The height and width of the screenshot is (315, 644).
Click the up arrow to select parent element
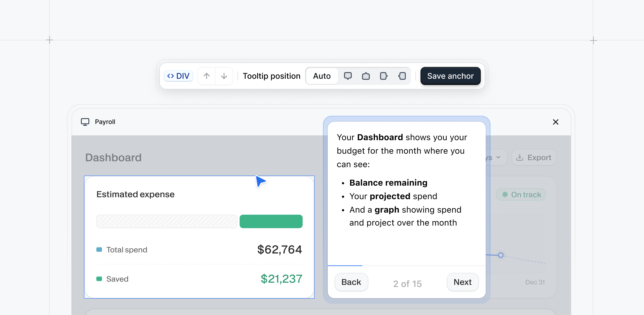[x=207, y=76]
